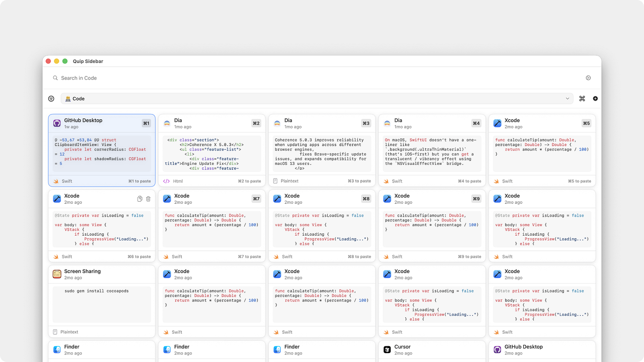Click the '⌘9 to paste' label

pyautogui.click(x=469, y=256)
